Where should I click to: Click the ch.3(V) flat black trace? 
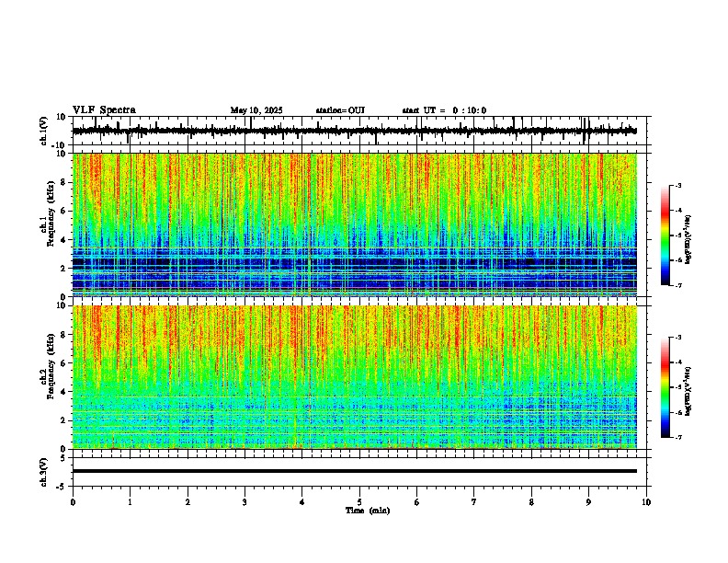tap(355, 471)
